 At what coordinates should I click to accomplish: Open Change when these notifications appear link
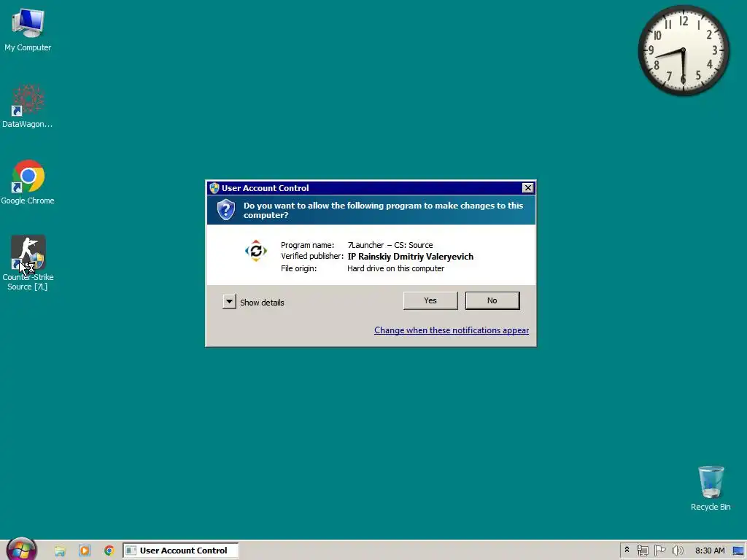tap(451, 330)
